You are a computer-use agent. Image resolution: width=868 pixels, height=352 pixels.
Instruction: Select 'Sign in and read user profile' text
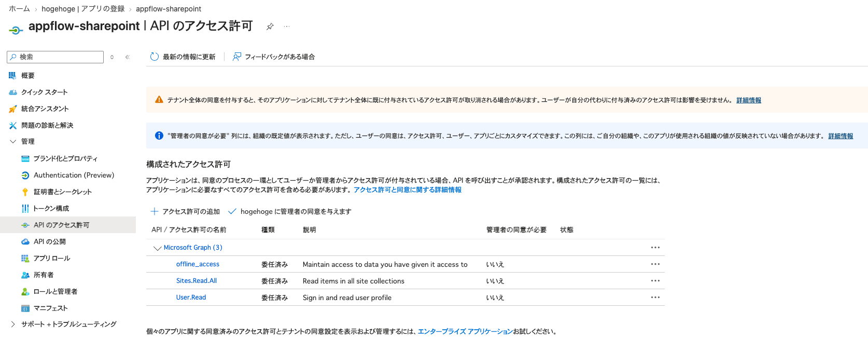[x=347, y=297]
